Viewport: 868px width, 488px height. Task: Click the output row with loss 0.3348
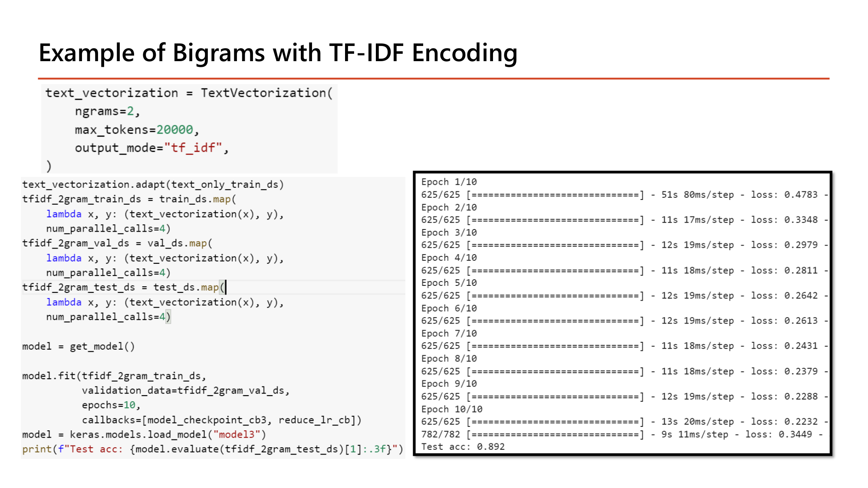point(624,220)
